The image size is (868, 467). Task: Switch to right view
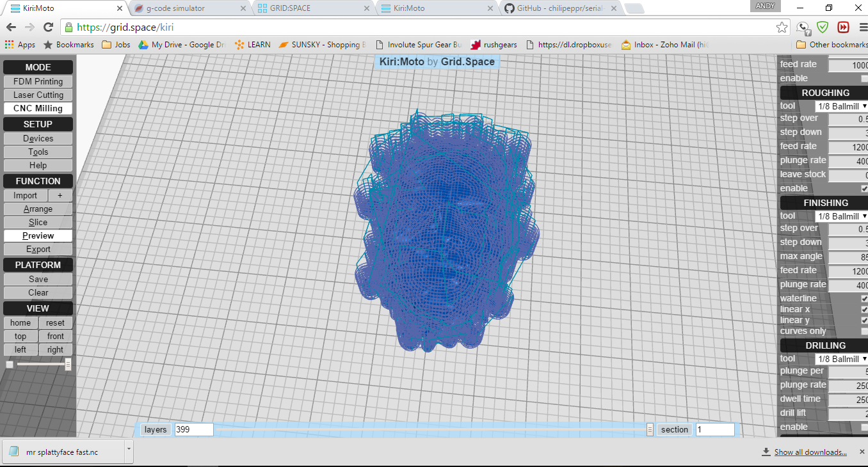pos(56,350)
